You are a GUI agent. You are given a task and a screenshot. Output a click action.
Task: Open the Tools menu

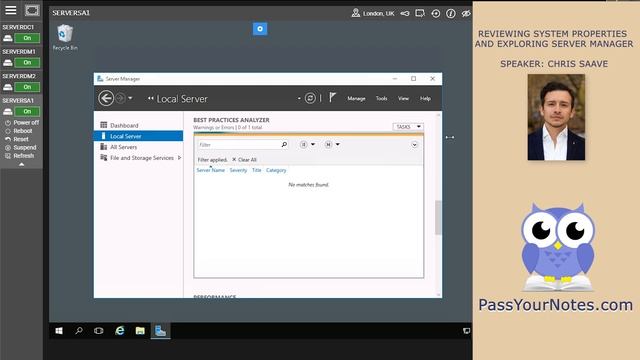381,98
